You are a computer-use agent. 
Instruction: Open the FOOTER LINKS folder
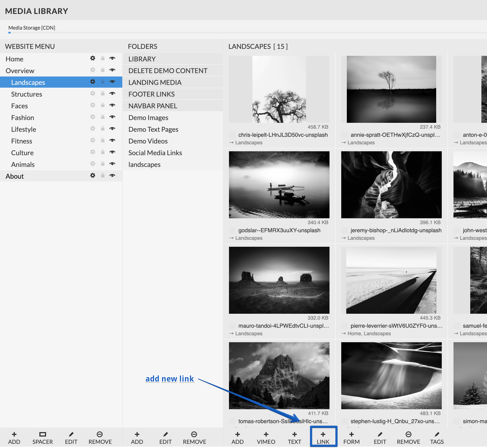[x=173, y=94]
